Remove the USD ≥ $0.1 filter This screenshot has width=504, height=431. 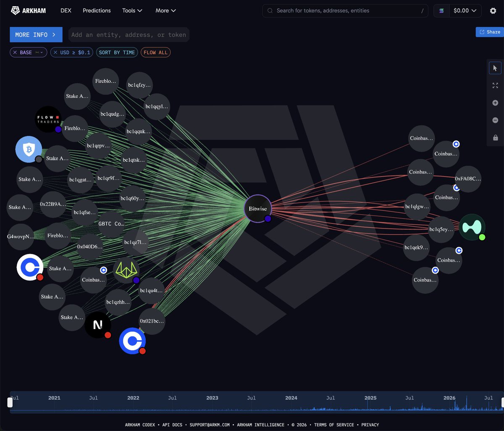(55, 53)
